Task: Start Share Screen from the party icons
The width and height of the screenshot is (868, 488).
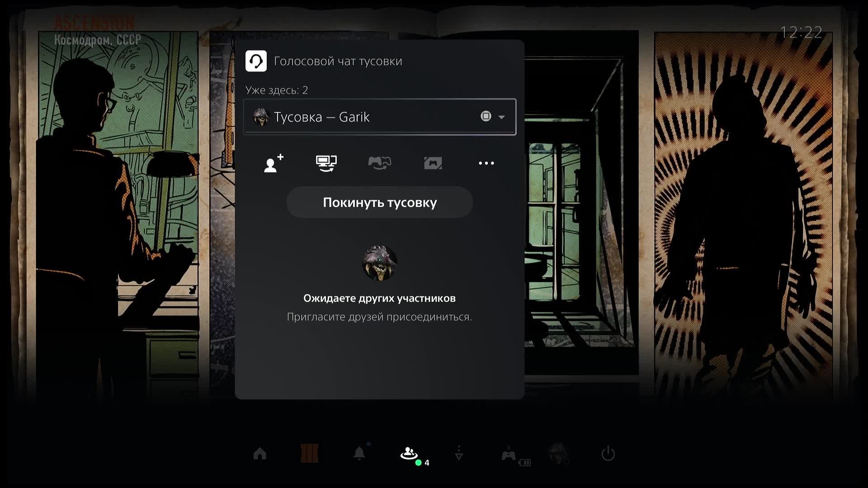Action: [x=326, y=163]
